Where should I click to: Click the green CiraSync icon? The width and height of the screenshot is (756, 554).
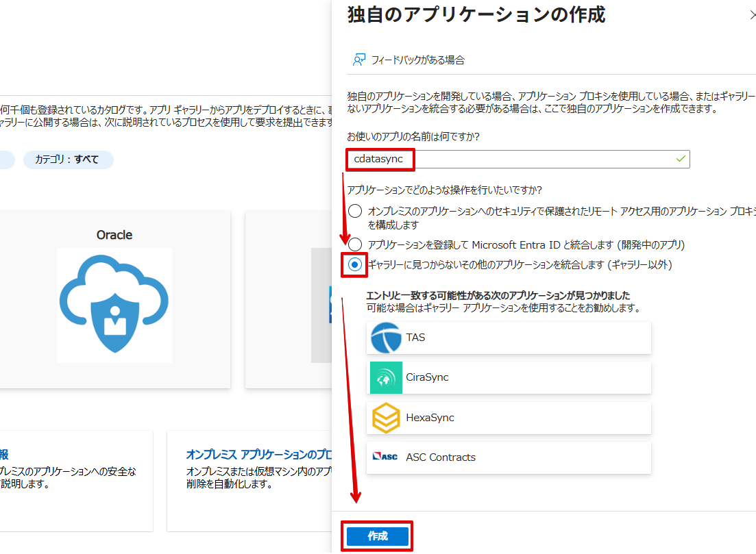386,378
